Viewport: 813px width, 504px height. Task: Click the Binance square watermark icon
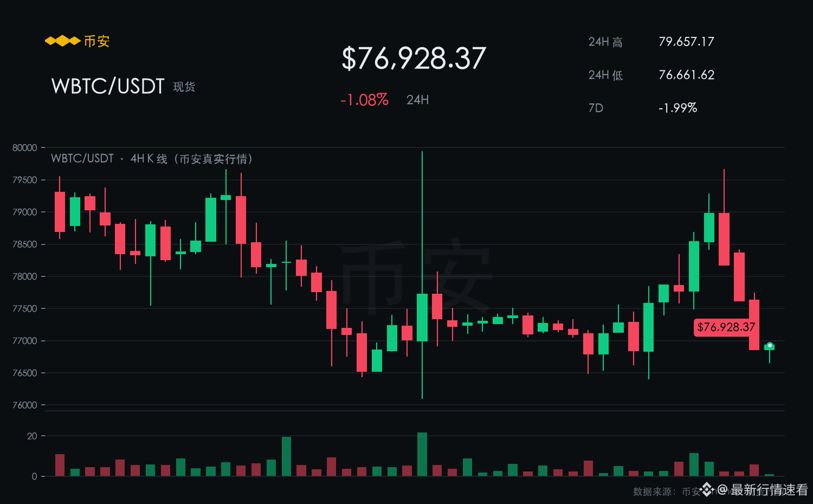click(x=707, y=489)
